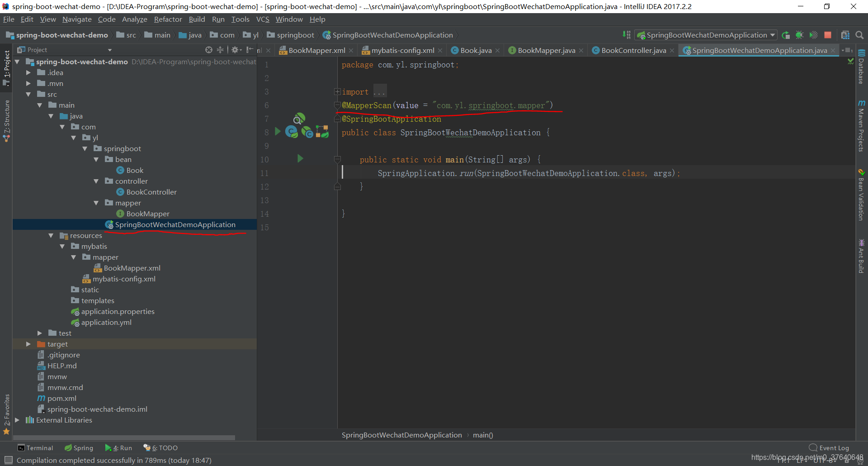Collapse the resources folder
This screenshot has height=466, width=868.
click(x=51, y=235)
